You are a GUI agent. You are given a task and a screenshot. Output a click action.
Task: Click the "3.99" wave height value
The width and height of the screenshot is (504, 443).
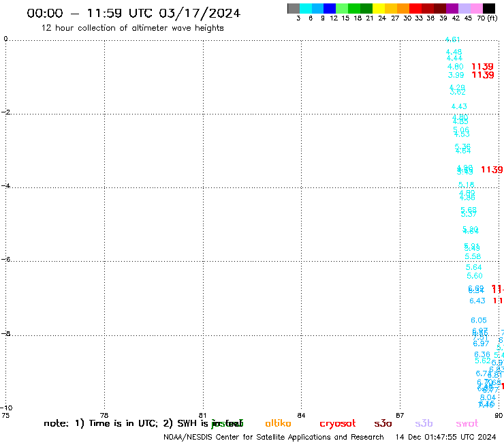[456, 75]
